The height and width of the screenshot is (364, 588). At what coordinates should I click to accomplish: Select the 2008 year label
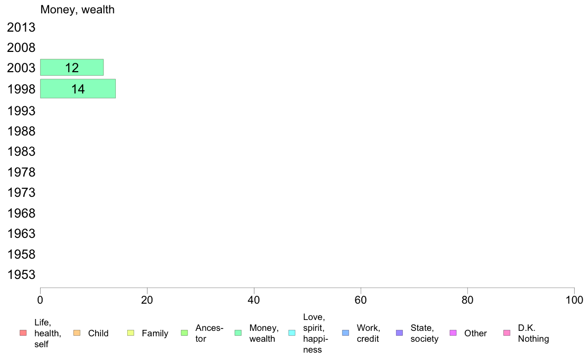(21, 47)
